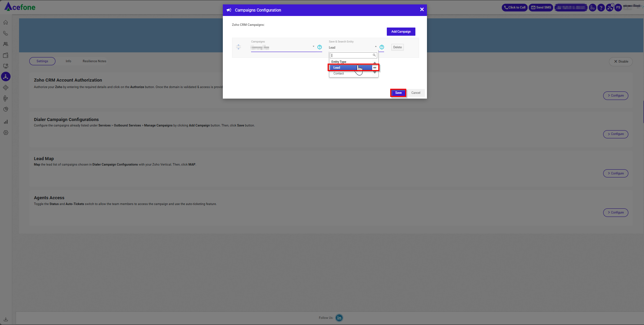
Task: Open the pie chart icon in the sidebar
Action: click(5, 109)
